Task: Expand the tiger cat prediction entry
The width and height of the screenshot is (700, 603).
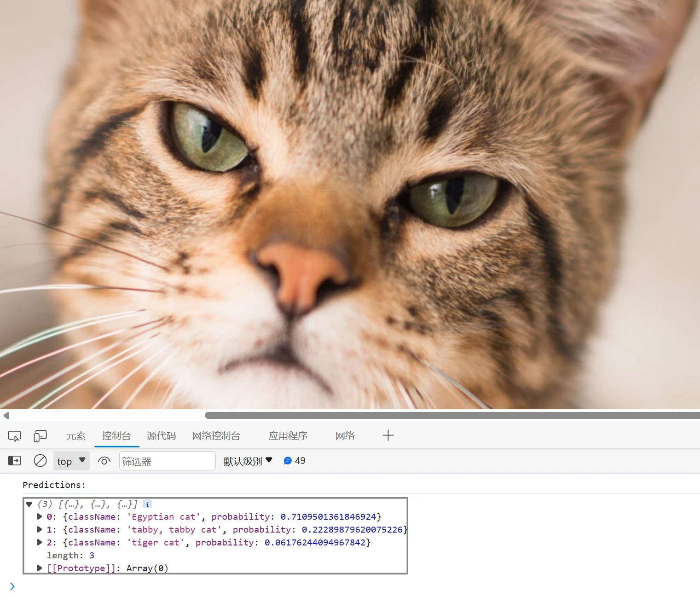Action: pyautogui.click(x=40, y=542)
